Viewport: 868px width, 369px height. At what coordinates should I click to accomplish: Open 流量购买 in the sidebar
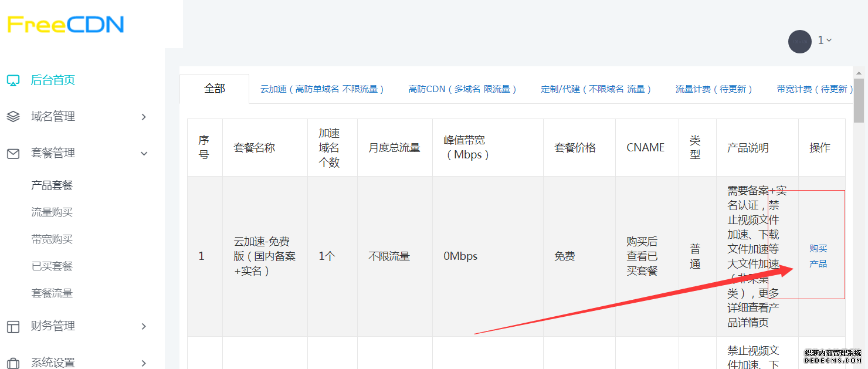coord(52,212)
